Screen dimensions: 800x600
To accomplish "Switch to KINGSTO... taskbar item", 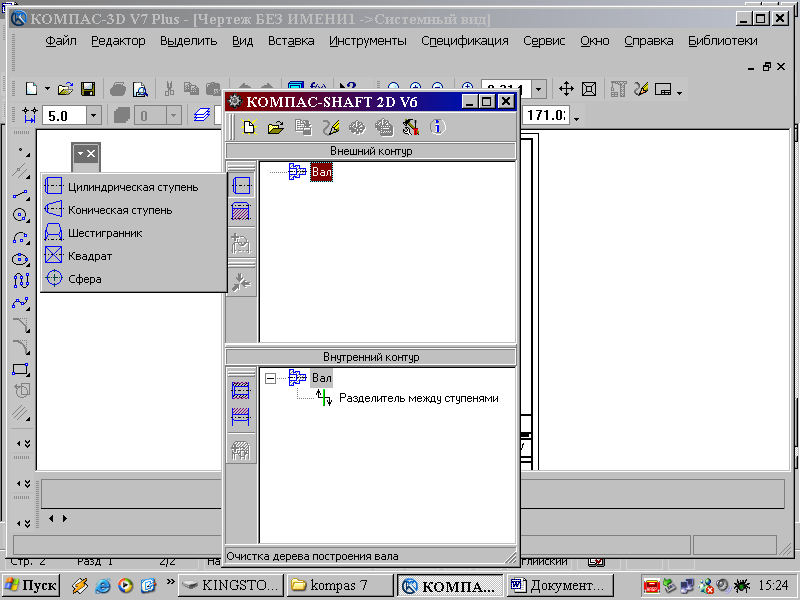I will click(x=231, y=585).
